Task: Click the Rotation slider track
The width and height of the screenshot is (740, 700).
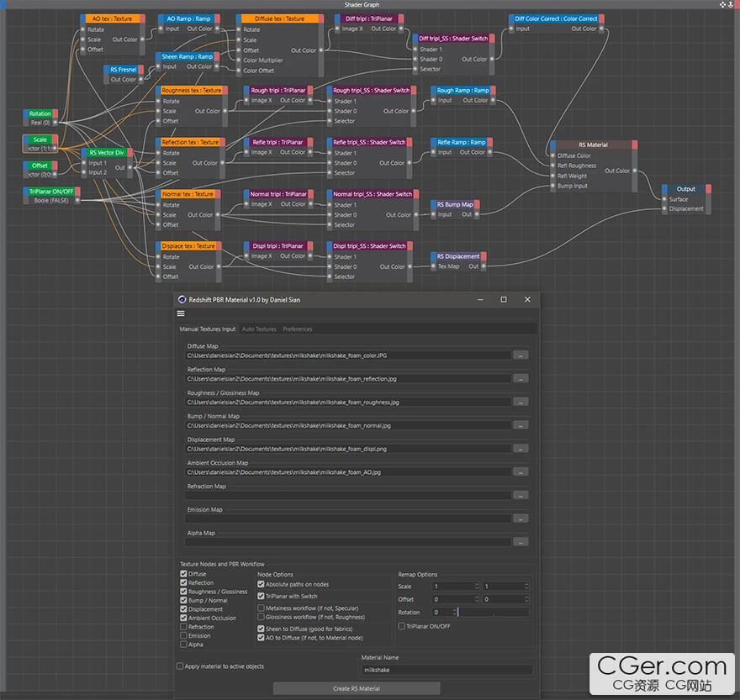Action: pos(494,613)
